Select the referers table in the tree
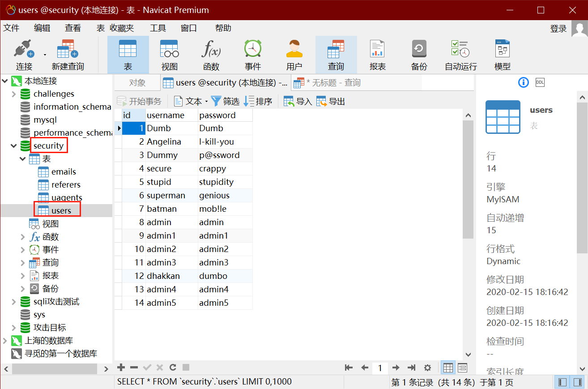 [66, 185]
